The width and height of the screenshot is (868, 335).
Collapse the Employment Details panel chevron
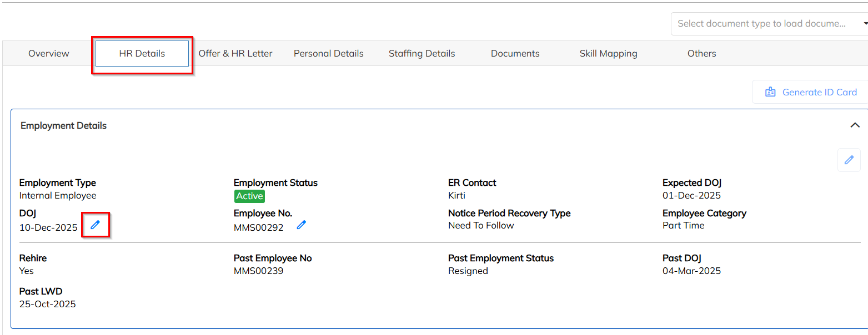855,125
